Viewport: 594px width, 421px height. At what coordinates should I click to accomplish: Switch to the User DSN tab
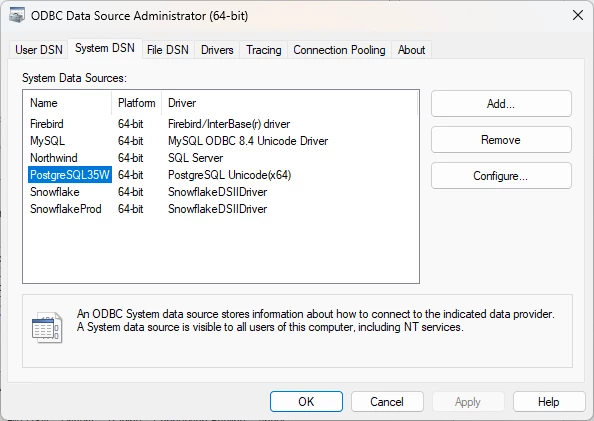39,50
